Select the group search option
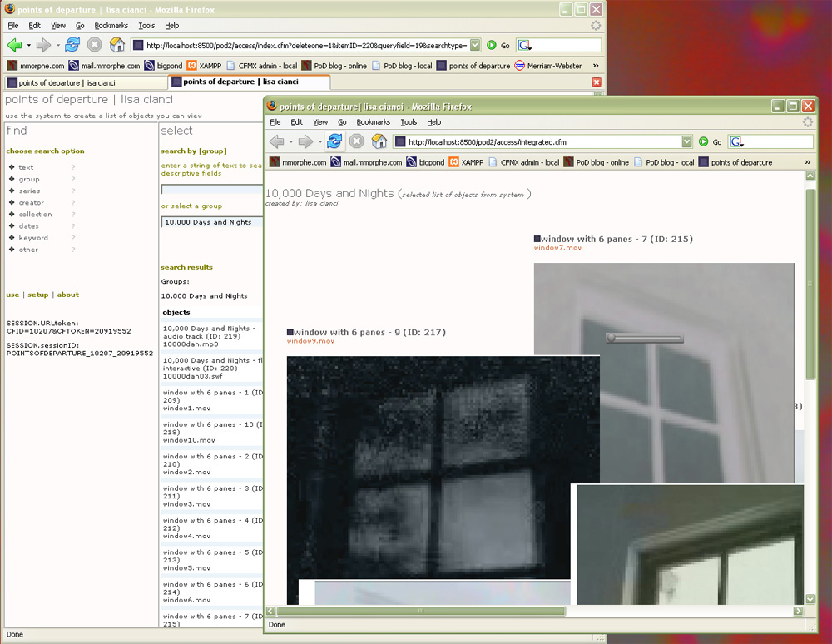This screenshot has width=832, height=644. [29, 179]
